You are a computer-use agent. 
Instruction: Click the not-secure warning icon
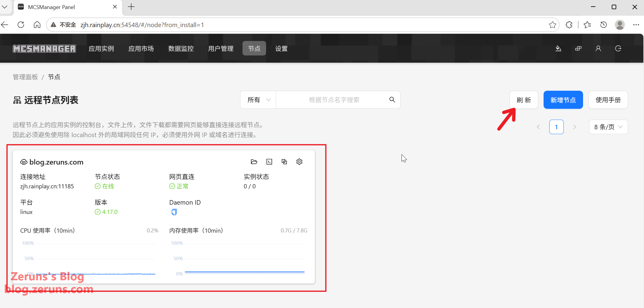pos(53,25)
